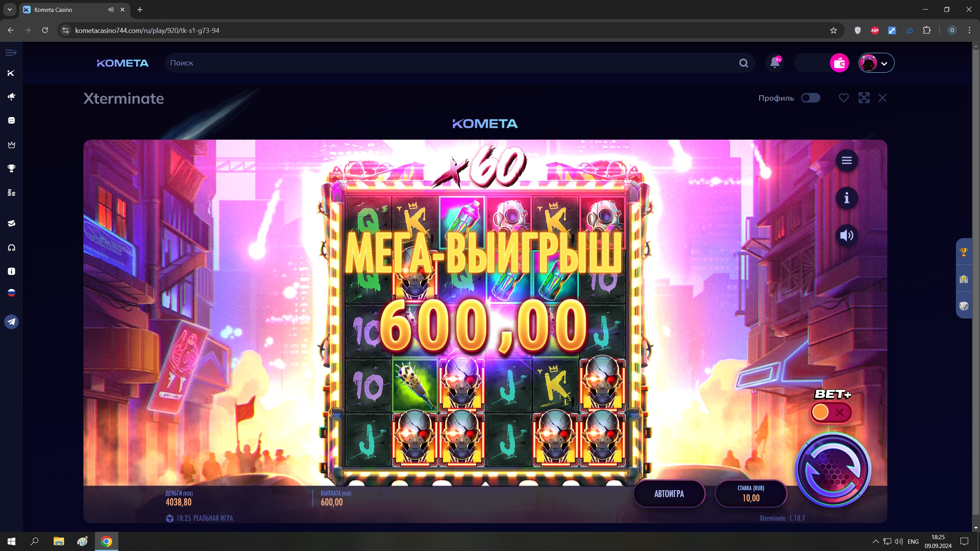Enter fullscreen game mode
This screenshot has height=551, width=980.
864,98
